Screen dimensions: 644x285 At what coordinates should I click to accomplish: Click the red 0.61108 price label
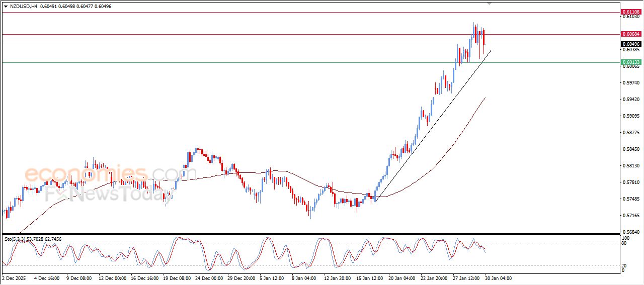pos(630,12)
